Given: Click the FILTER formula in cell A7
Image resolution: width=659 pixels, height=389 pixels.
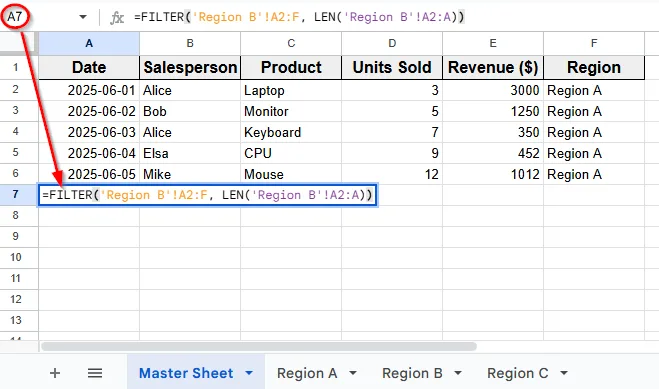Looking at the screenshot, I should click(208, 195).
